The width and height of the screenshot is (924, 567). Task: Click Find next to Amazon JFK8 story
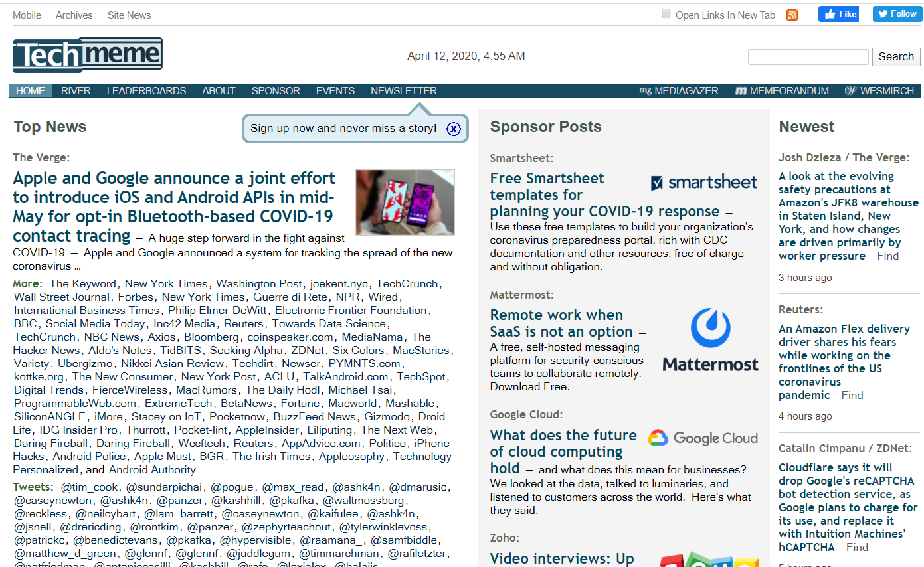click(x=887, y=256)
